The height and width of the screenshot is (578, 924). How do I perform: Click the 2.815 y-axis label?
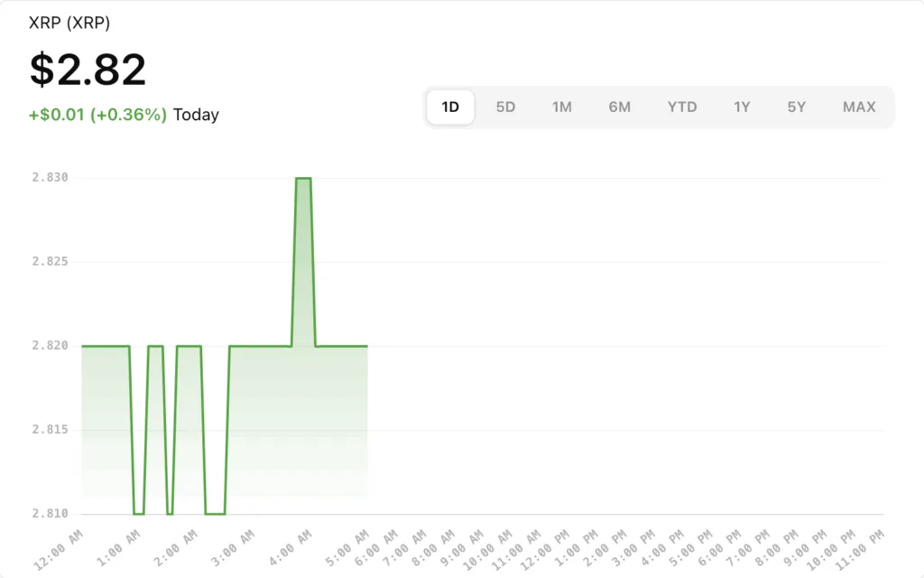(x=51, y=429)
